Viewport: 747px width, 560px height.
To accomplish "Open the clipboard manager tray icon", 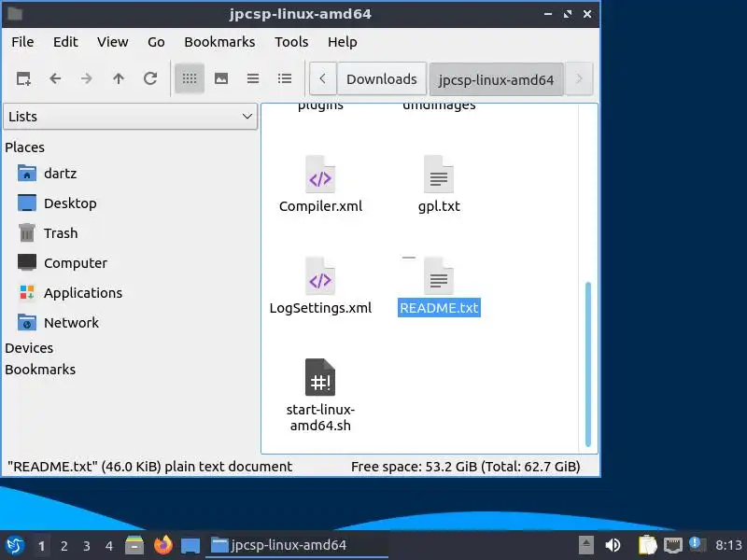I will (x=647, y=545).
